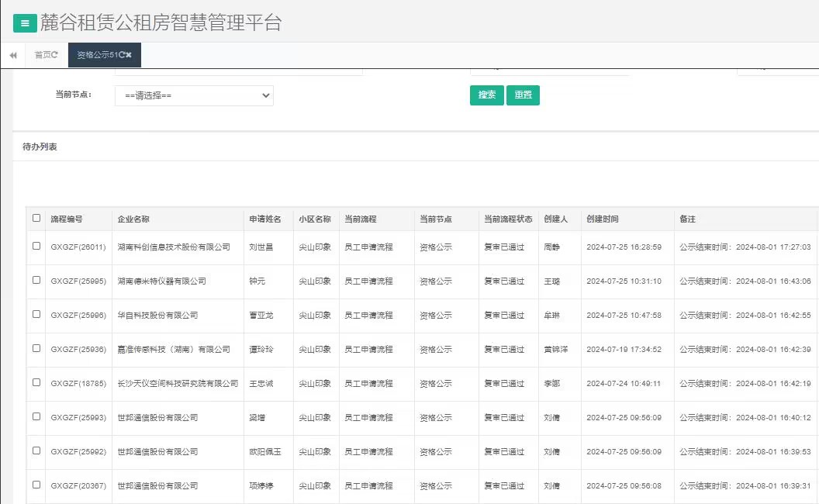This screenshot has height=504, width=819.
Task: Click refresh icon on 资格公示 tab
Action: pos(122,55)
